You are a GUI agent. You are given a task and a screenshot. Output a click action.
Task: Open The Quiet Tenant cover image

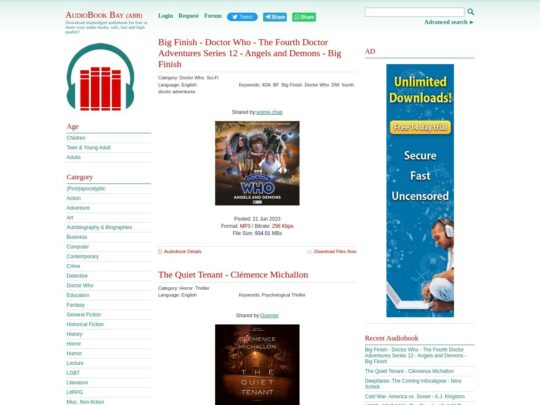tap(257, 364)
